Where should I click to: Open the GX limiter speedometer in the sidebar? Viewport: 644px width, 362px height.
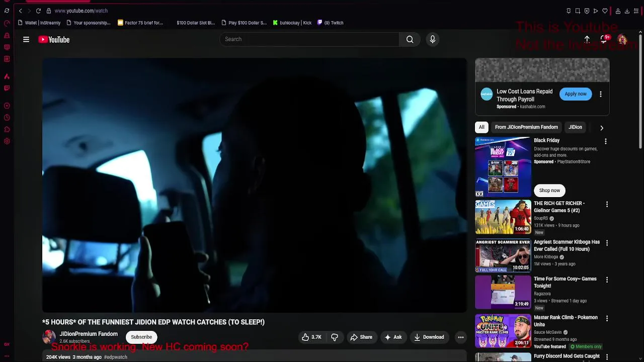pos(7,23)
